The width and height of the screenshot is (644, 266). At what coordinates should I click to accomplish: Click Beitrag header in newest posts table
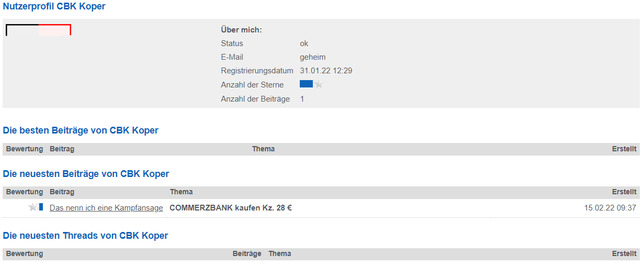62,192
